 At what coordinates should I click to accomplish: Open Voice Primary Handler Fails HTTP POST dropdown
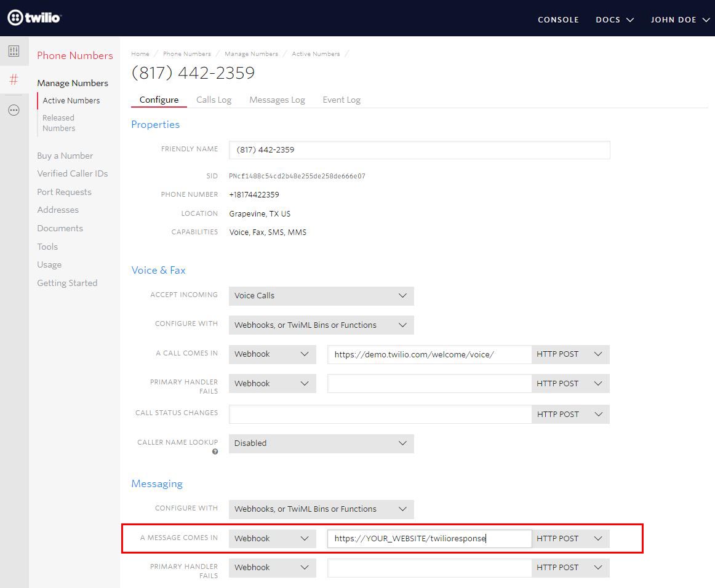tap(570, 384)
